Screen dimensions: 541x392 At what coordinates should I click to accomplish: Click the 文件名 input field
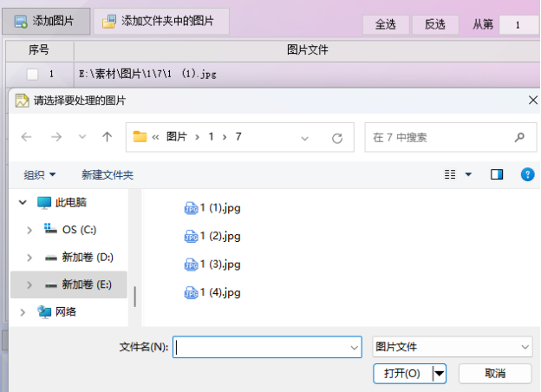(267, 347)
